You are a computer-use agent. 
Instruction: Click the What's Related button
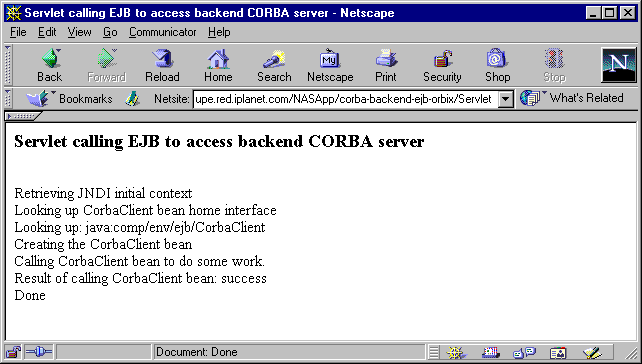tap(572, 98)
